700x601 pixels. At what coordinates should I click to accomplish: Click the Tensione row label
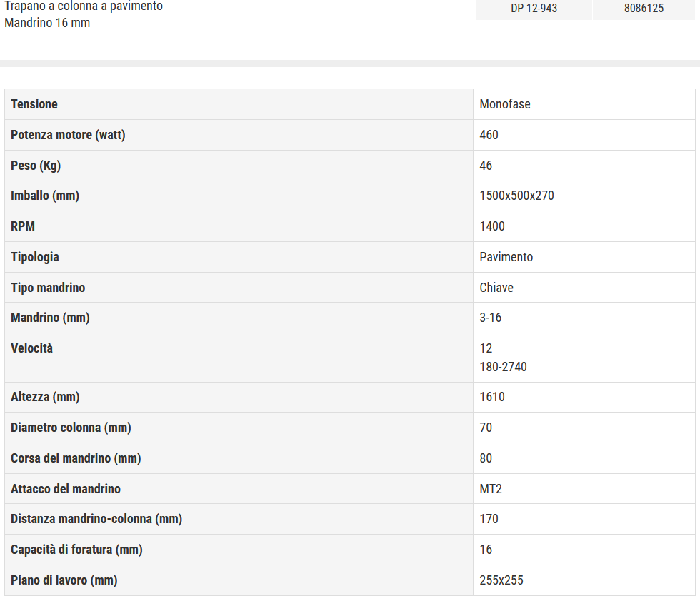pyautogui.click(x=34, y=104)
